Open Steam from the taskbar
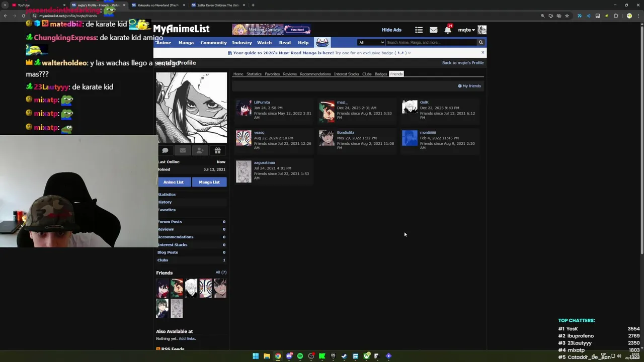 [x=344, y=356]
